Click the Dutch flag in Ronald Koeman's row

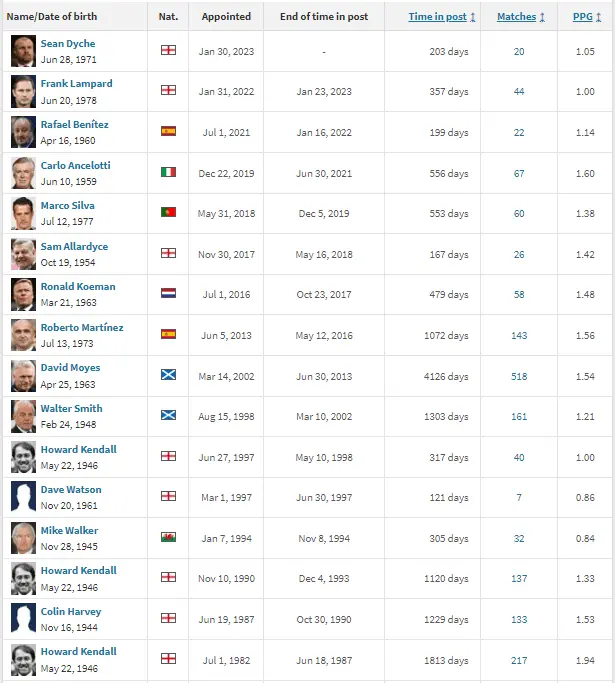(x=168, y=294)
